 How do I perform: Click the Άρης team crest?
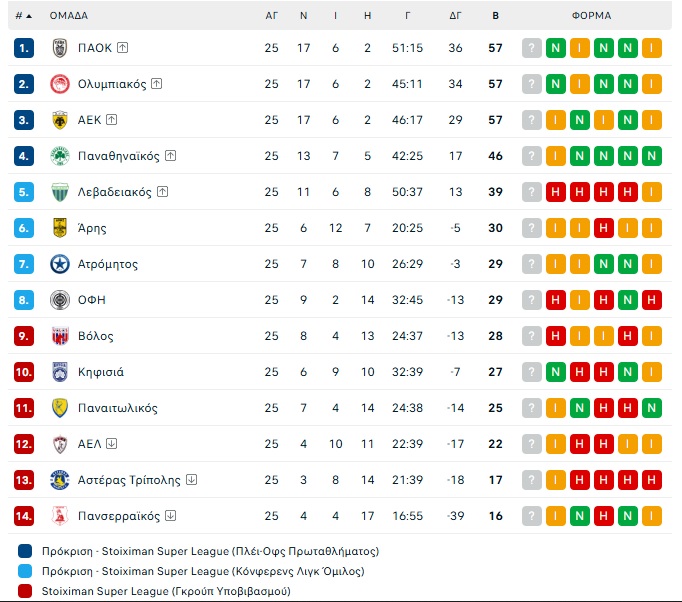pos(59,228)
